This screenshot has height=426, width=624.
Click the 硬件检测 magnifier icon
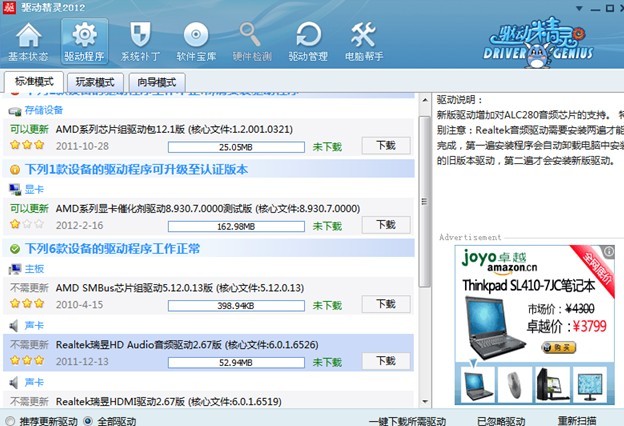(251, 43)
